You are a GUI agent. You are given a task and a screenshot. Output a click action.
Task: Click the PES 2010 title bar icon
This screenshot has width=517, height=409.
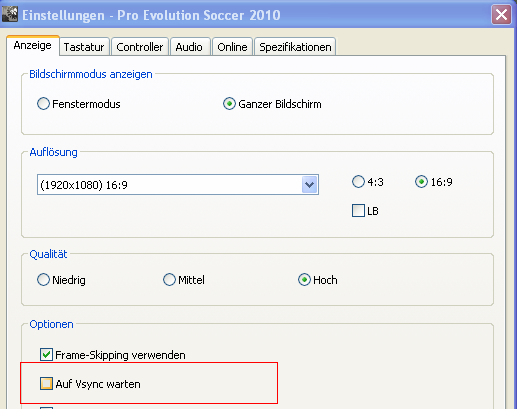[x=10, y=15]
